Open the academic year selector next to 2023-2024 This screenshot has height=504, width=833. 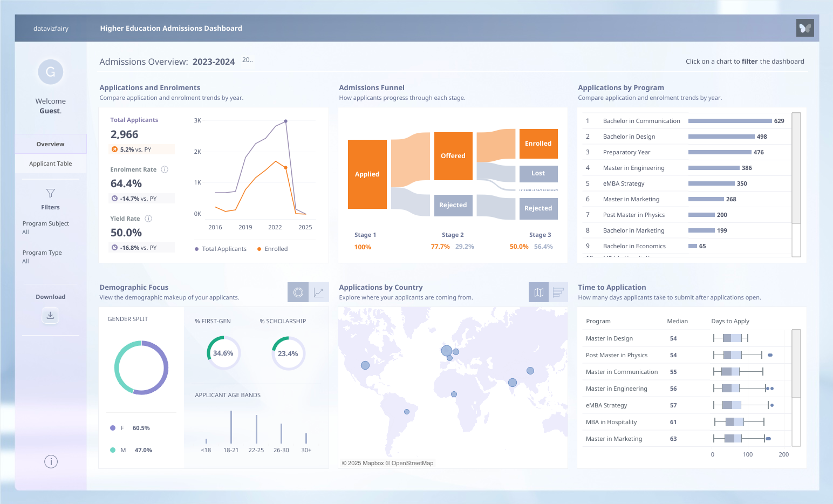247,60
